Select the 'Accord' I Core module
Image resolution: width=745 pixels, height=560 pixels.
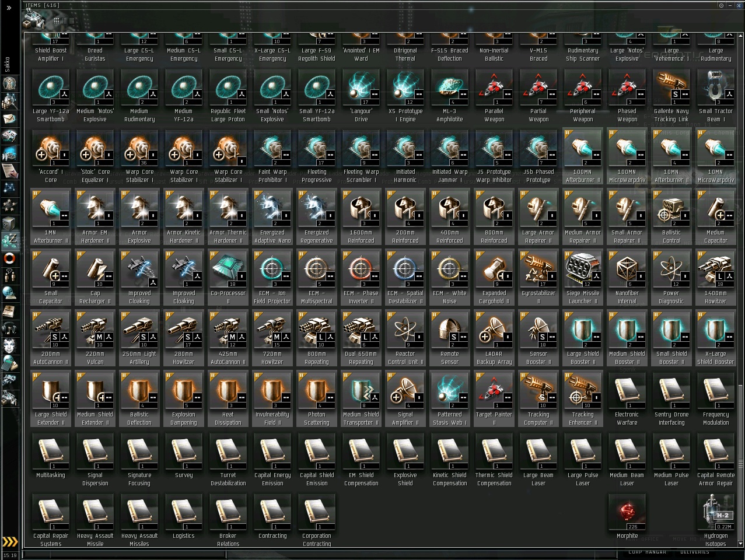[x=51, y=156]
